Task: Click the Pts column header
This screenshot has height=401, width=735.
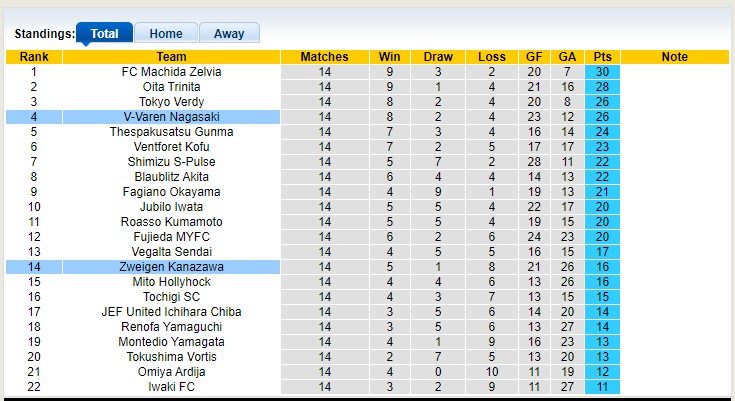Action: [603, 57]
